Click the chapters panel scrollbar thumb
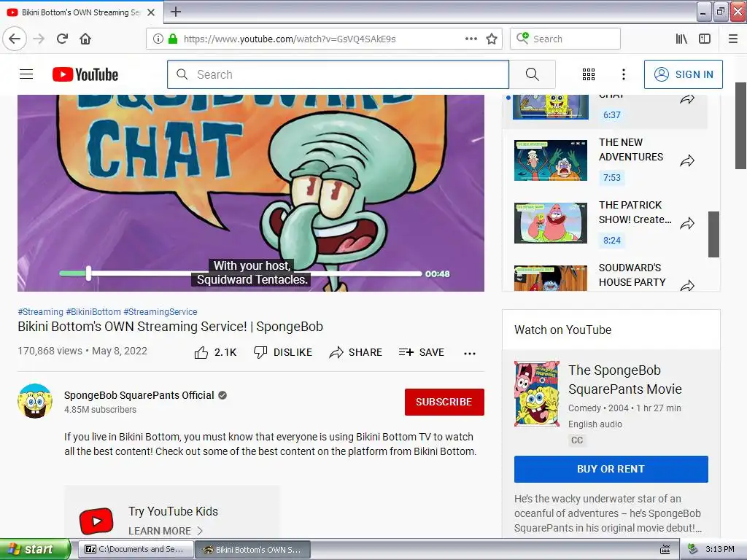Image resolution: width=747 pixels, height=560 pixels. [713, 234]
